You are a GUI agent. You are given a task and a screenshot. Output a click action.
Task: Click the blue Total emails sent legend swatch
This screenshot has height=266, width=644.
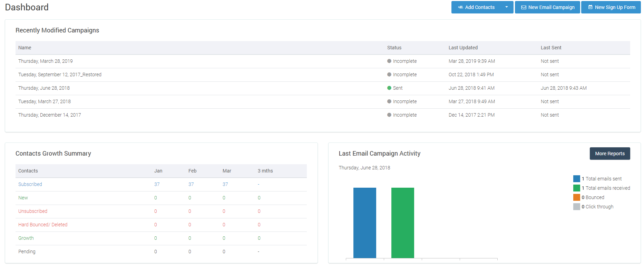tap(577, 179)
